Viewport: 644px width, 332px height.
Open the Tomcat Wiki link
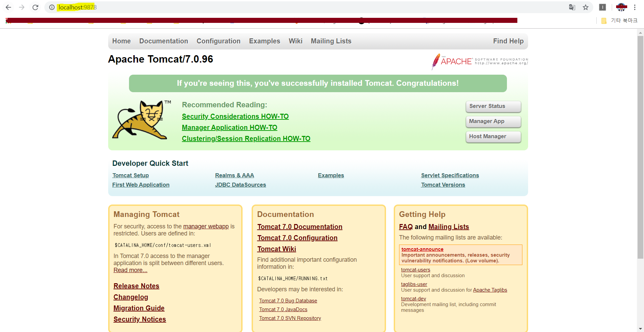(276, 249)
